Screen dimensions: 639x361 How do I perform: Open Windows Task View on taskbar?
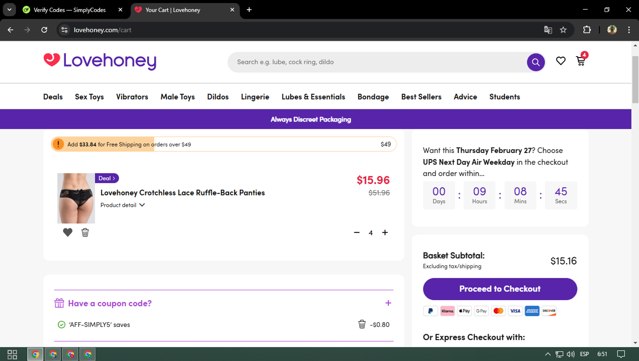[12, 354]
